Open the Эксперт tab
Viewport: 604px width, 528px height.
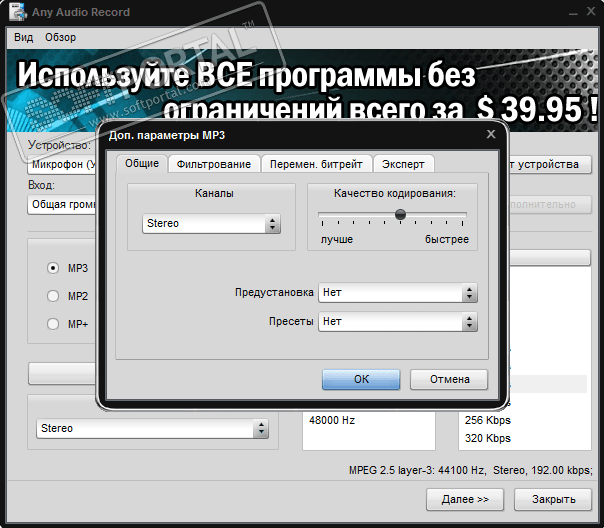point(403,164)
